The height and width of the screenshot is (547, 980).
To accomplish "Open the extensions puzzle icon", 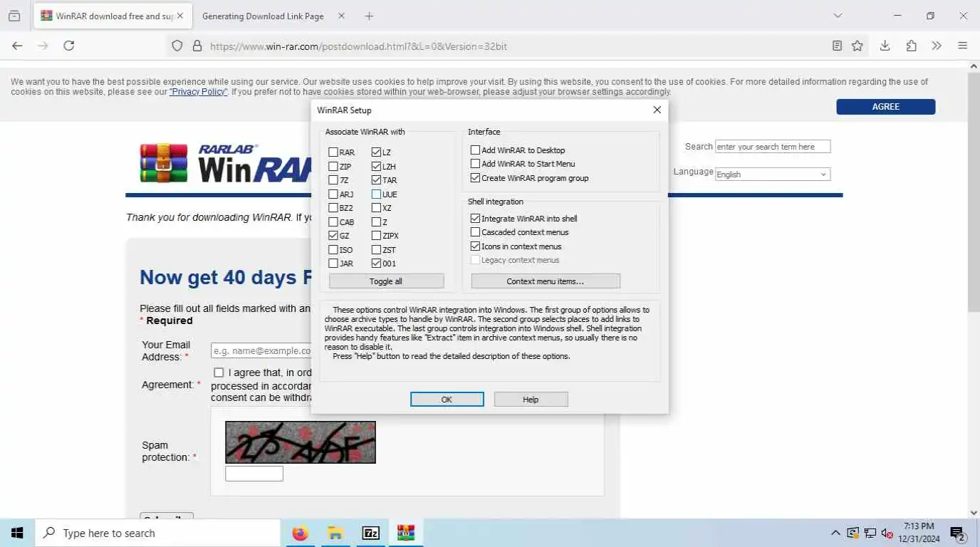I will pyautogui.click(x=912, y=46).
